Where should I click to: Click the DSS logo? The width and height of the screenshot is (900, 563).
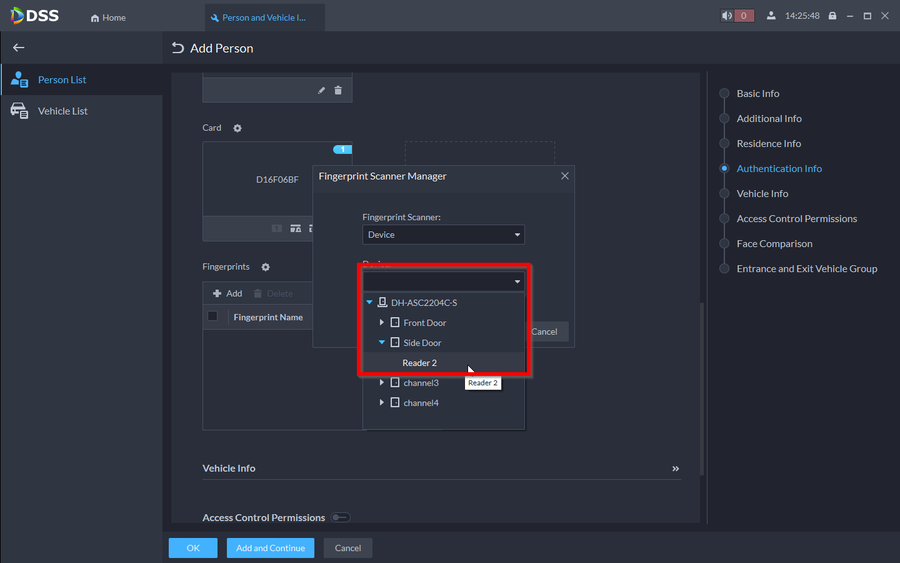tap(34, 15)
